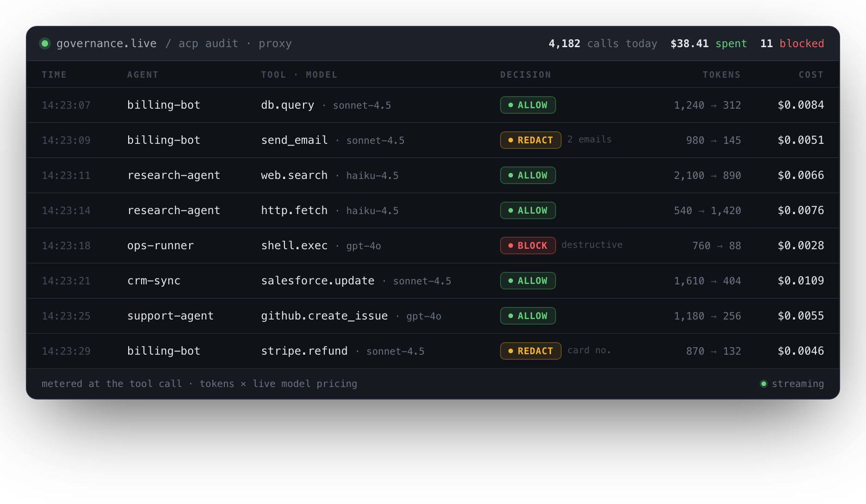Click the ops-runner agent name
866x504 pixels.
(x=161, y=246)
